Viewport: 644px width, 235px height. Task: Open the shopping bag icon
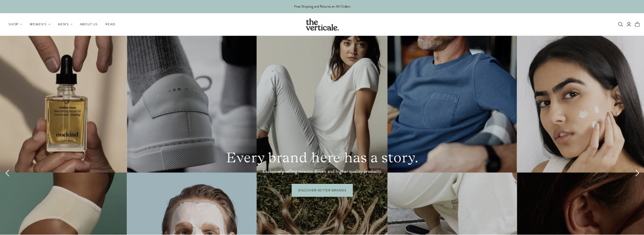tap(637, 24)
